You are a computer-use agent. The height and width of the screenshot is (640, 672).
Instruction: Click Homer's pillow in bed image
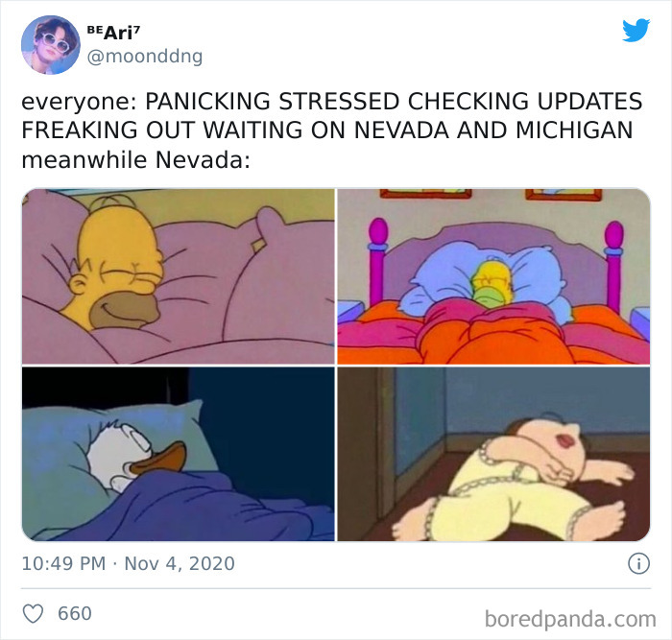(489, 276)
